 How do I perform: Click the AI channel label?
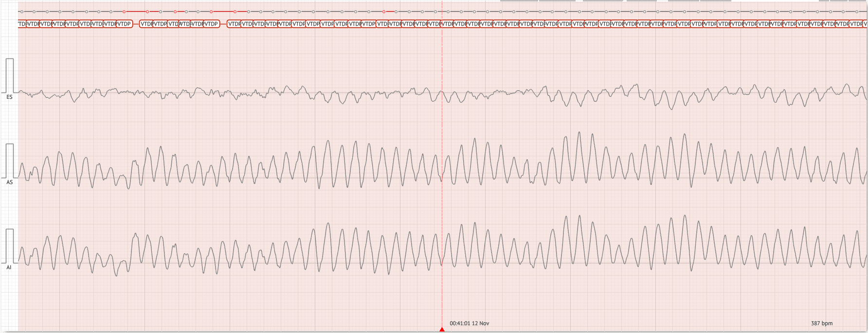[9, 267]
